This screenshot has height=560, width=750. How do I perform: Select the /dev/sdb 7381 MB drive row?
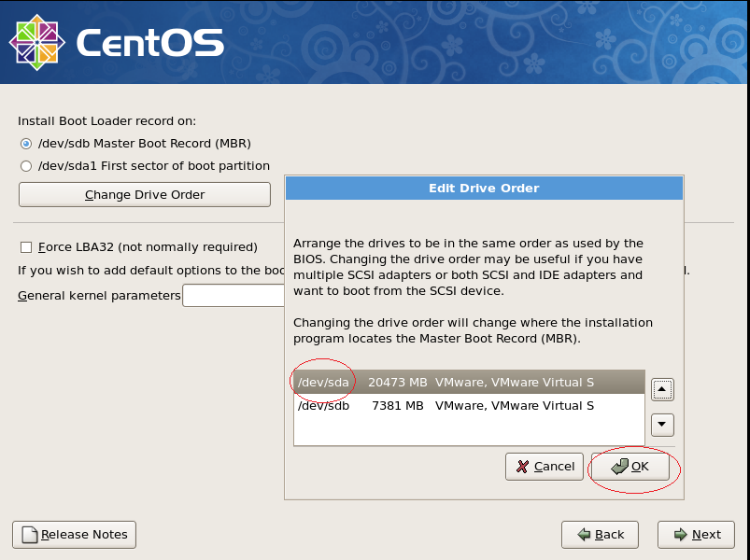(x=469, y=406)
